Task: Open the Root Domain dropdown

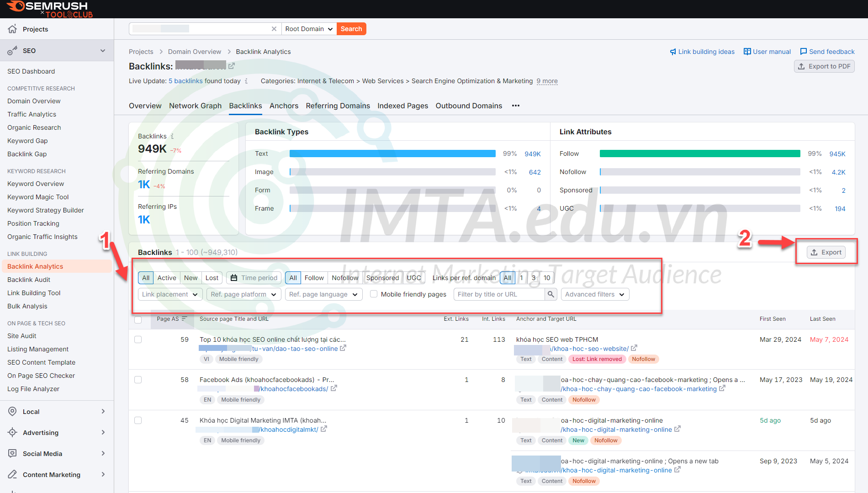Action: 309,29
